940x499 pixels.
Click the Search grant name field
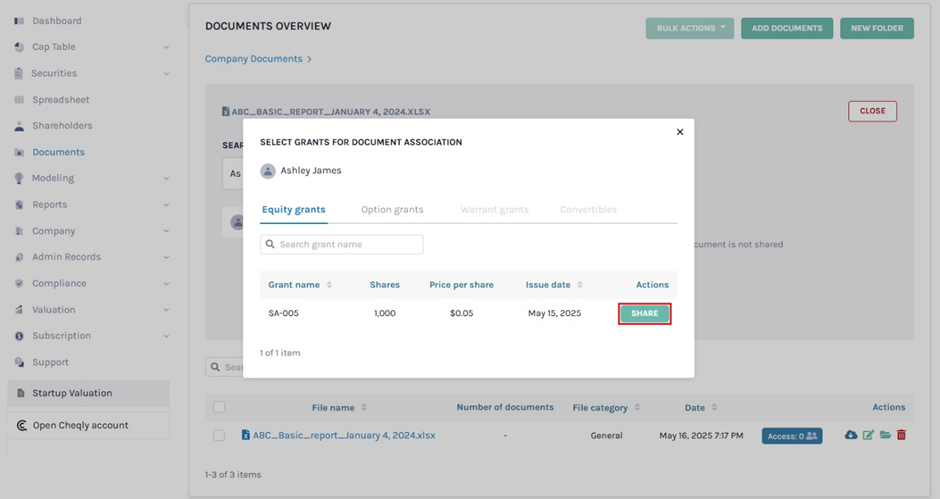pyautogui.click(x=342, y=245)
